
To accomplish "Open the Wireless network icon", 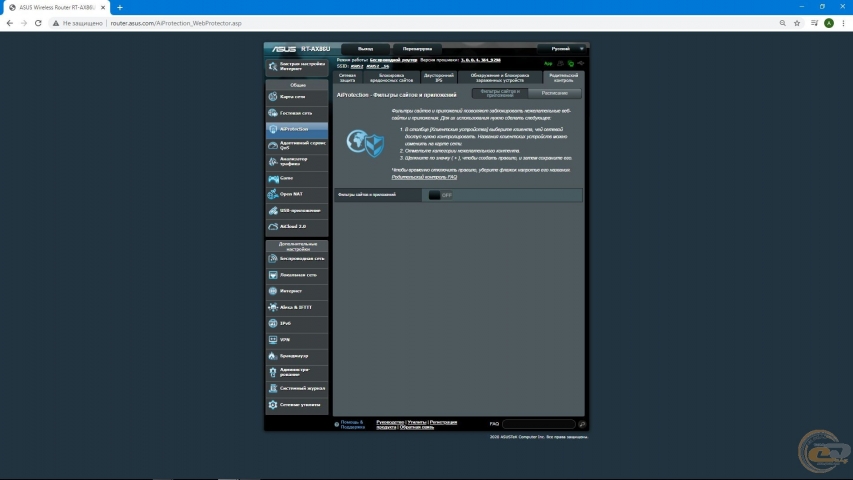I will (x=273, y=259).
